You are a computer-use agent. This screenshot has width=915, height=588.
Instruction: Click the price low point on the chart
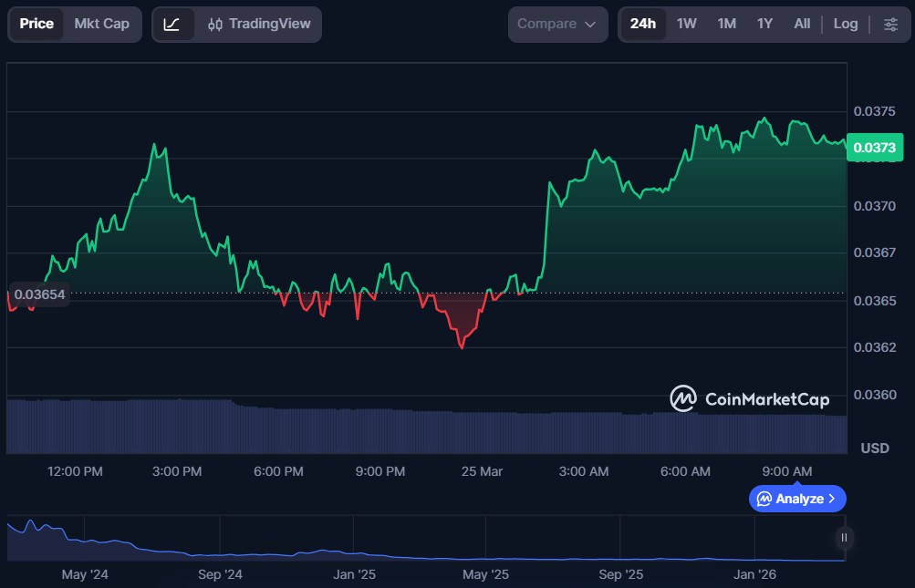point(463,347)
